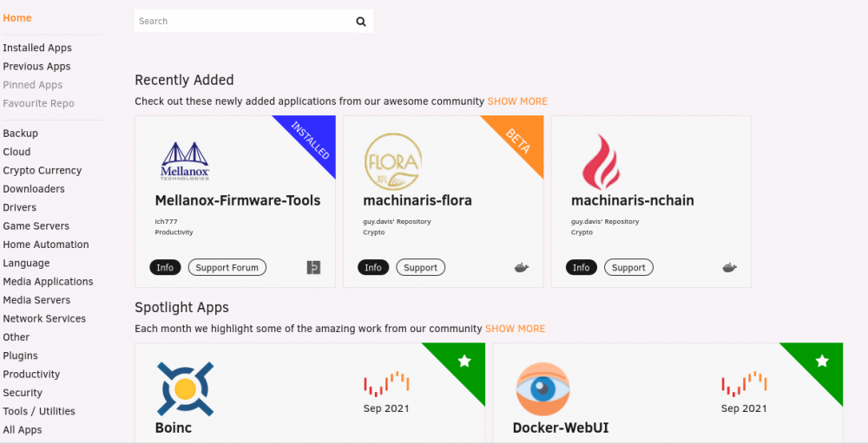This screenshot has width=868, height=444.
Task: Browse the Tools / Utilities category
Action: click(x=39, y=411)
